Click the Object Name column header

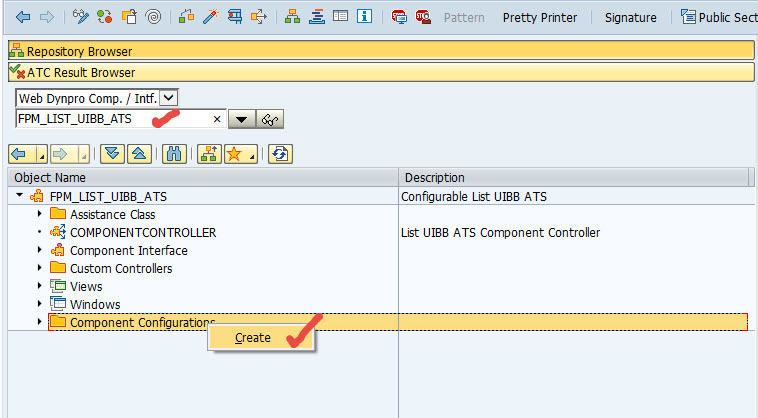pyautogui.click(x=203, y=177)
